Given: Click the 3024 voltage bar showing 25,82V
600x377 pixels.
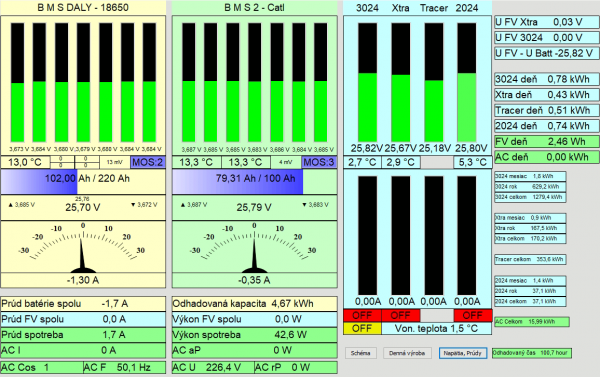Looking at the screenshot, I should (x=367, y=82).
